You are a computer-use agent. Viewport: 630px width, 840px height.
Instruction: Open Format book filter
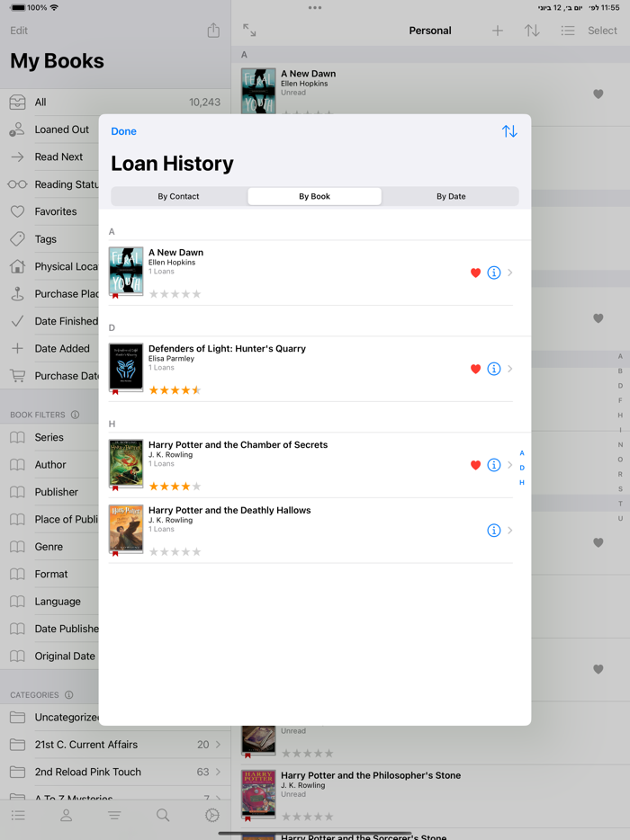[x=51, y=575]
